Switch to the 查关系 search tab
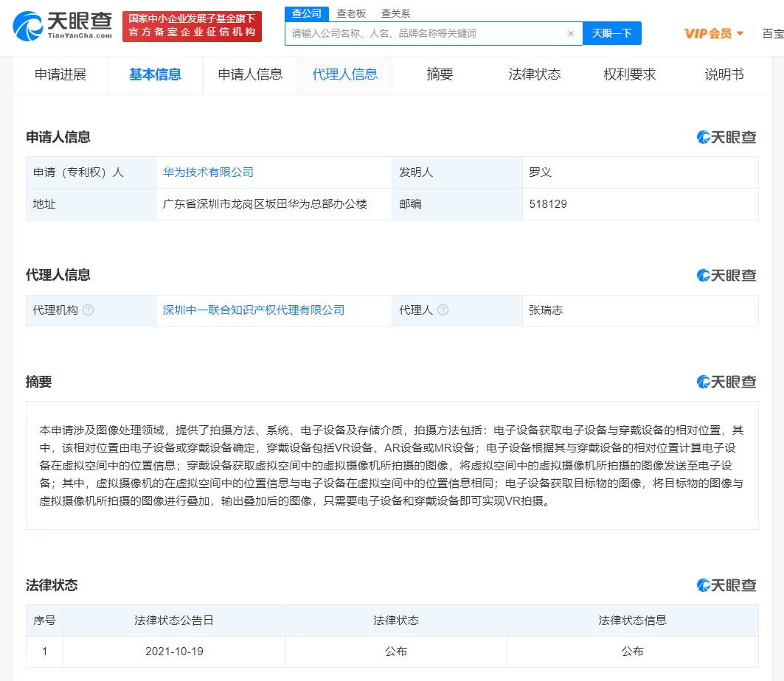Viewport: 784px width, 681px height. (395, 13)
